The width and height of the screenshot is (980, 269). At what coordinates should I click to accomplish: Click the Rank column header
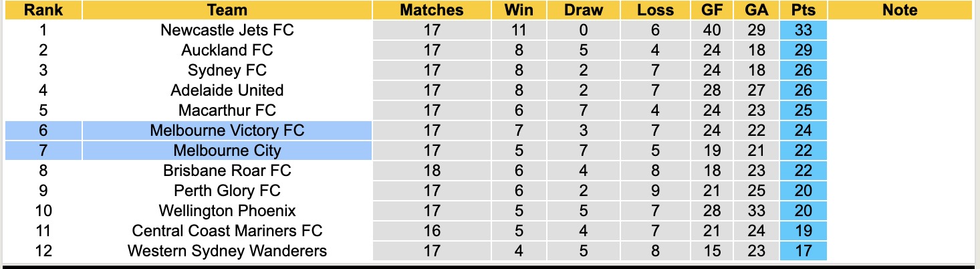pos(43,10)
